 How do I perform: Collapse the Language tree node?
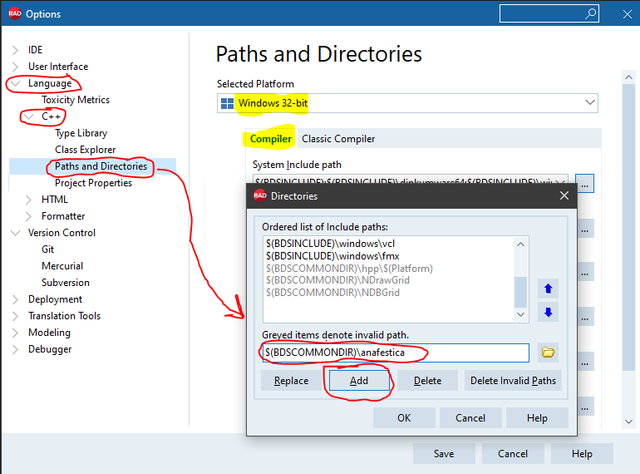(x=16, y=83)
